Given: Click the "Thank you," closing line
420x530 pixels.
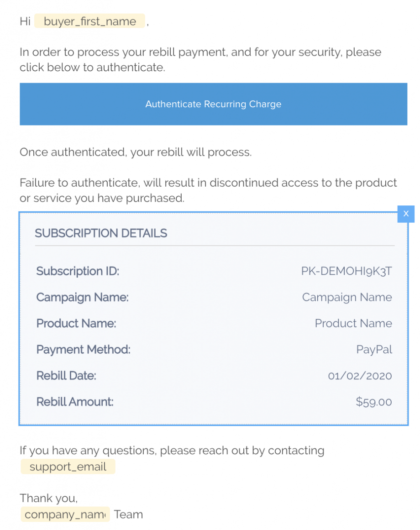Looking at the screenshot, I should pyautogui.click(x=48, y=498).
